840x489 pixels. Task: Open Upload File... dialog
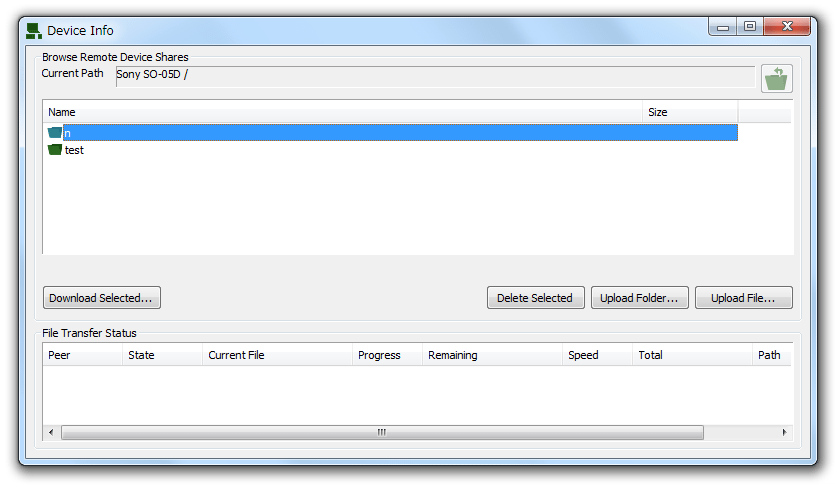click(x=744, y=298)
